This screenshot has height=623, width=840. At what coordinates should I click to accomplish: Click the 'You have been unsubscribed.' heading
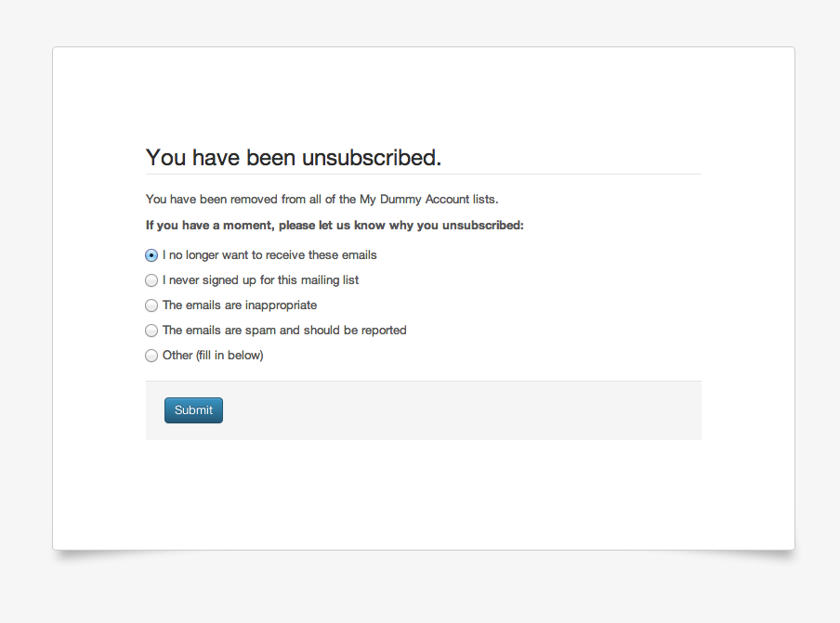tap(294, 157)
